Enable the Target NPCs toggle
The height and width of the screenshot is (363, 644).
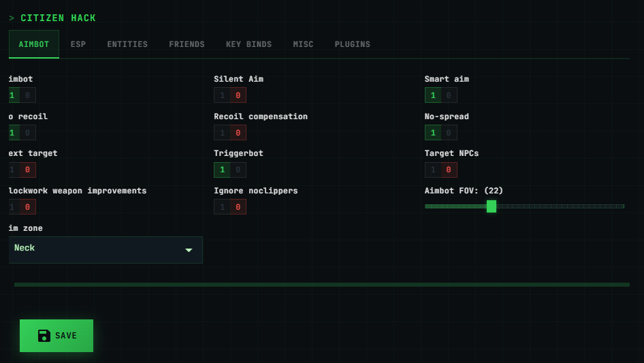433,170
